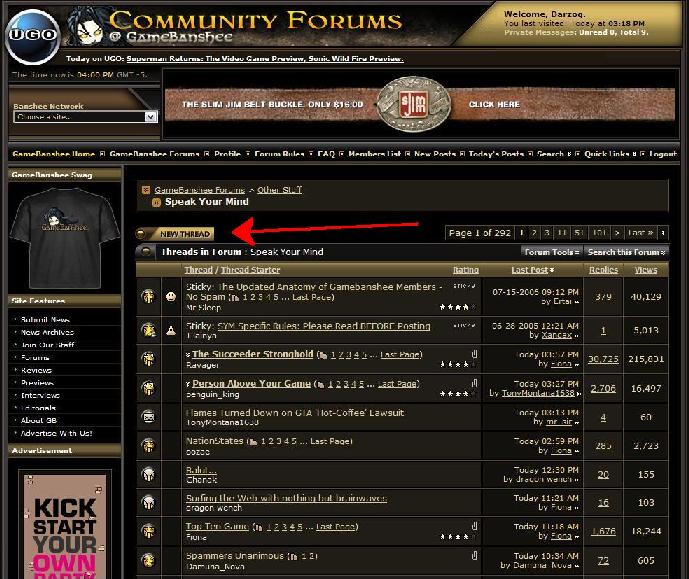Click the breadcrumb folder icon
Viewport: 689px width, 579px height.
click(145, 190)
